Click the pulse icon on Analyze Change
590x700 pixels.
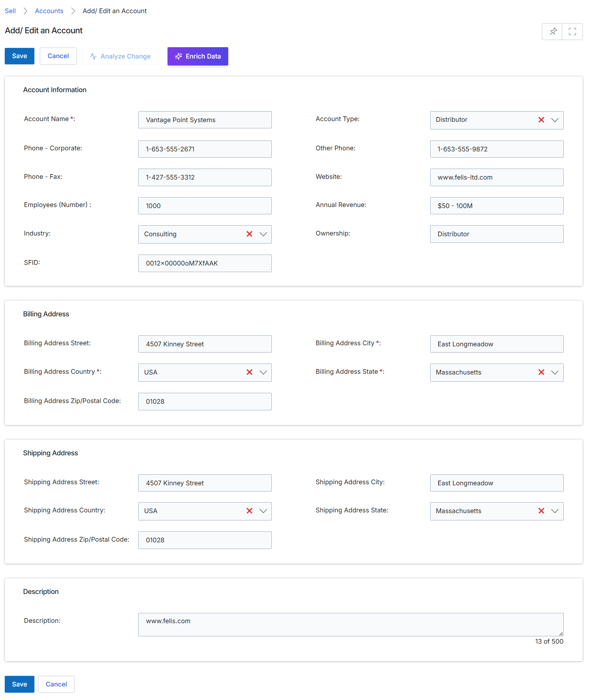coord(93,56)
